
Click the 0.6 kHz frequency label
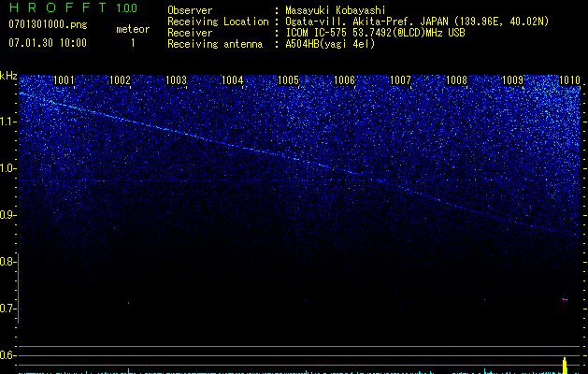coord(7,355)
